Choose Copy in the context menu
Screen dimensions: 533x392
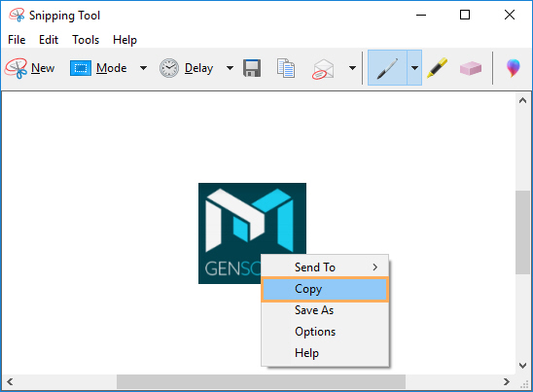tap(325, 289)
